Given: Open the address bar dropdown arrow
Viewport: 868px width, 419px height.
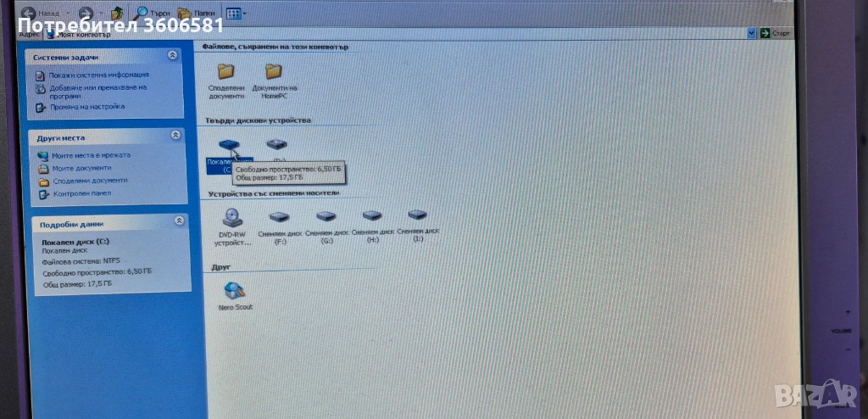Looking at the screenshot, I should tap(751, 33).
